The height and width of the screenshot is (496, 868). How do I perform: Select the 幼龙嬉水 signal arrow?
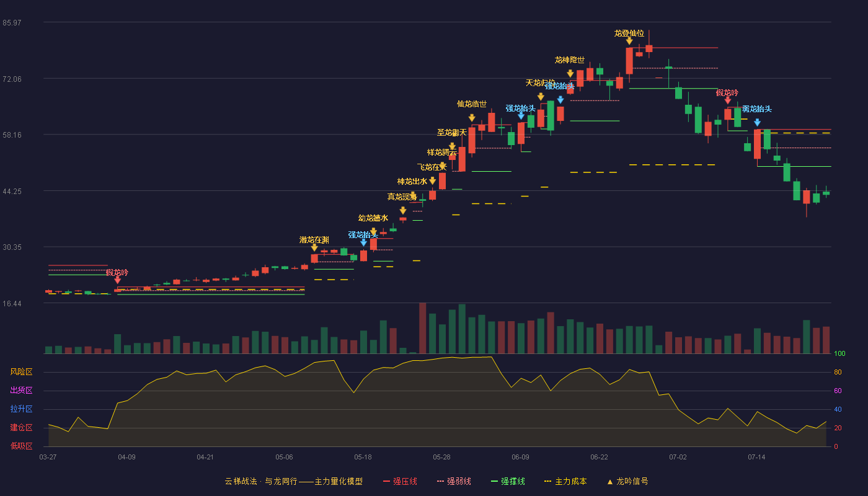(373, 231)
